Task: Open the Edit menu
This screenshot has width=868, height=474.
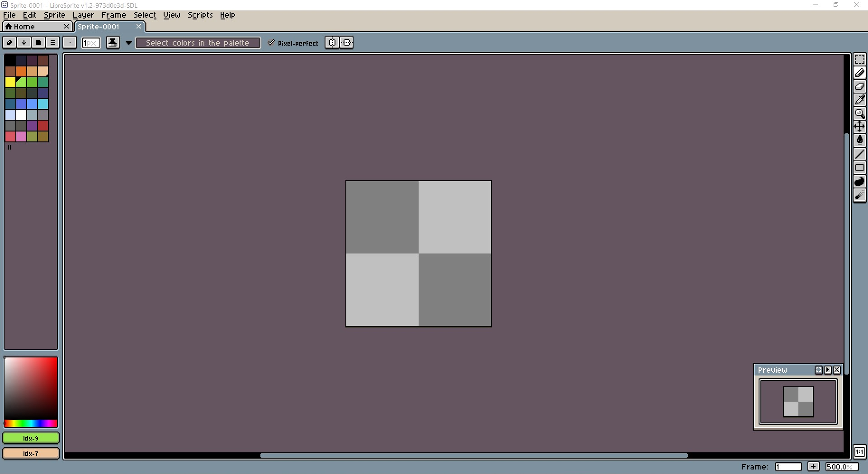Action: tap(30, 15)
